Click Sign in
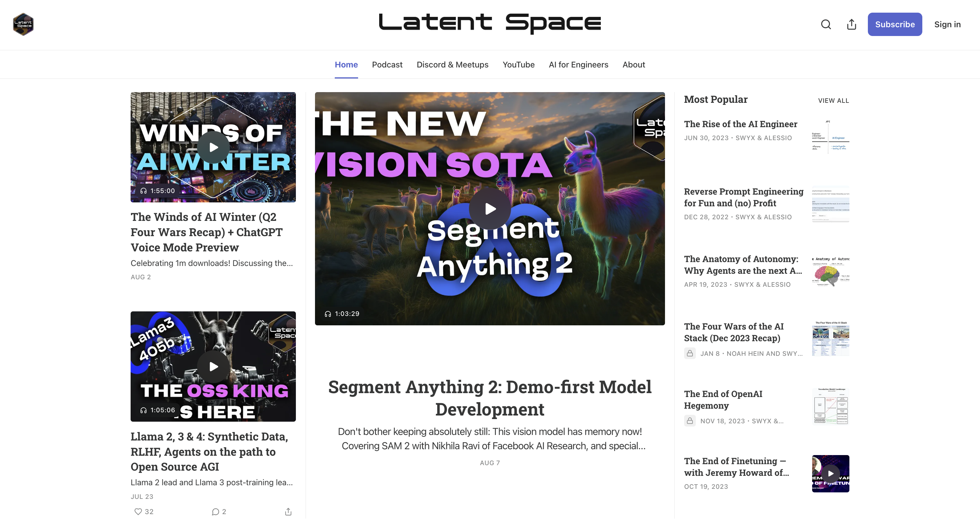The width and height of the screenshot is (980, 530). [x=947, y=24]
